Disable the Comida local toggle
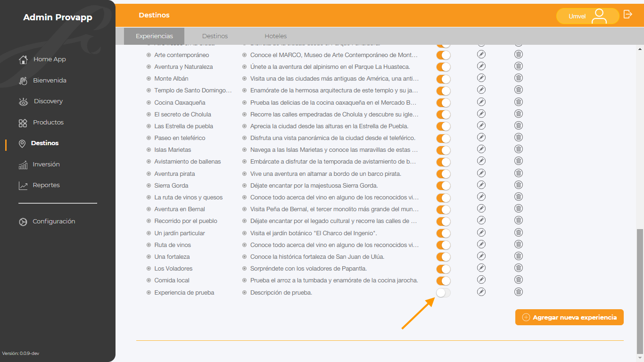The height and width of the screenshot is (362, 644). pos(443,281)
